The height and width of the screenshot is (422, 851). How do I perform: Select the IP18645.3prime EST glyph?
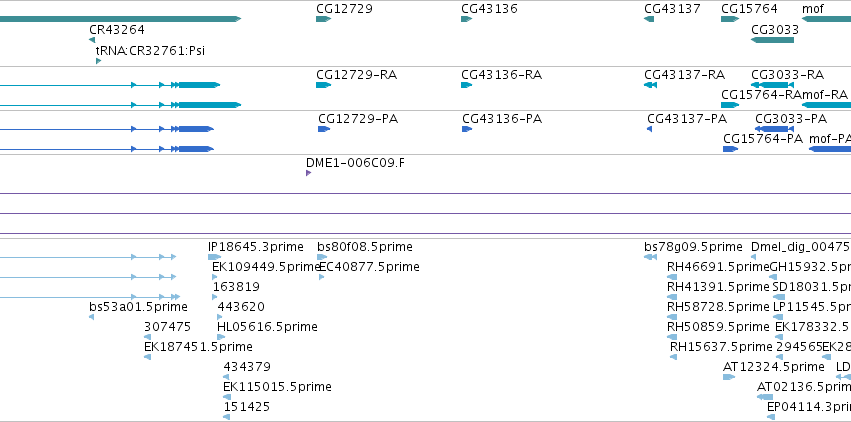click(214, 257)
